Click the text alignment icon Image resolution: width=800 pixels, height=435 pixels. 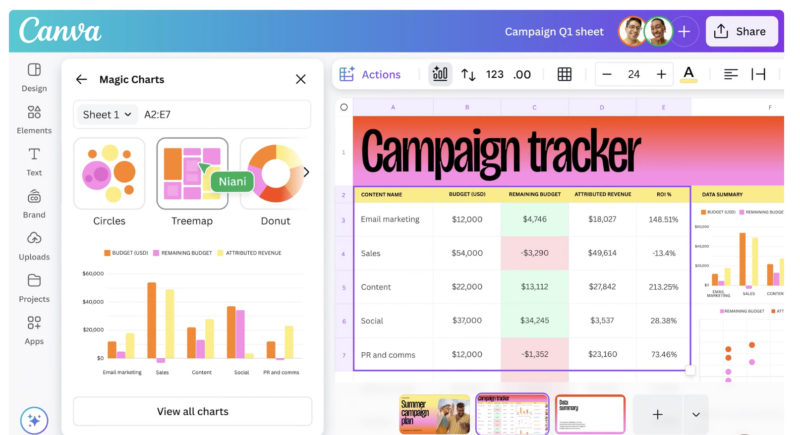[731, 74]
